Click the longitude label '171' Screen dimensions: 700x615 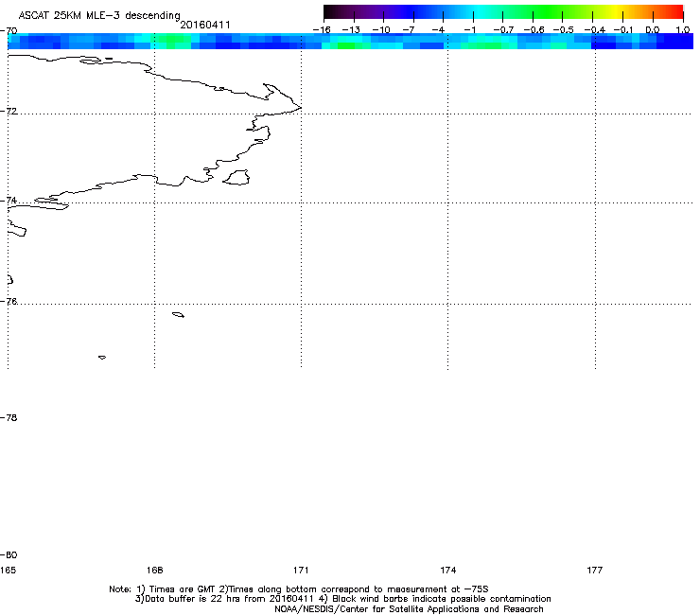click(x=301, y=570)
